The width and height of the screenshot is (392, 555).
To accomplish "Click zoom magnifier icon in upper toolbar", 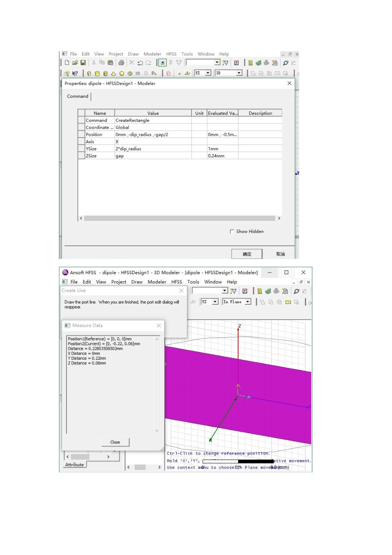I will [x=286, y=63].
